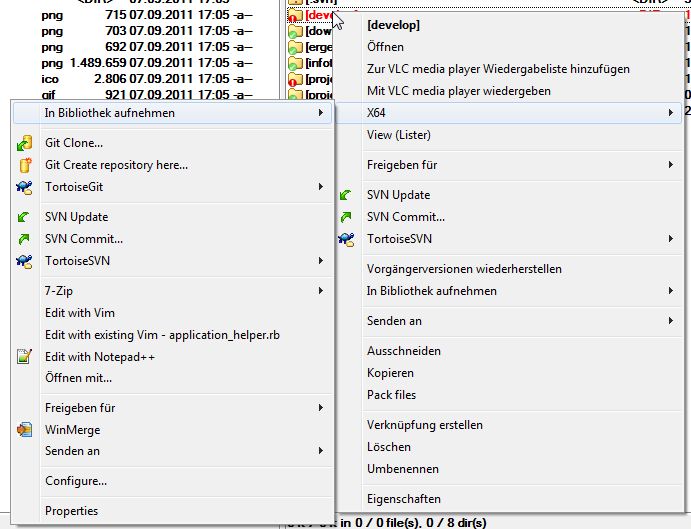The height and width of the screenshot is (529, 691).
Task: Click the WinMerge icon
Action: [x=24, y=429]
